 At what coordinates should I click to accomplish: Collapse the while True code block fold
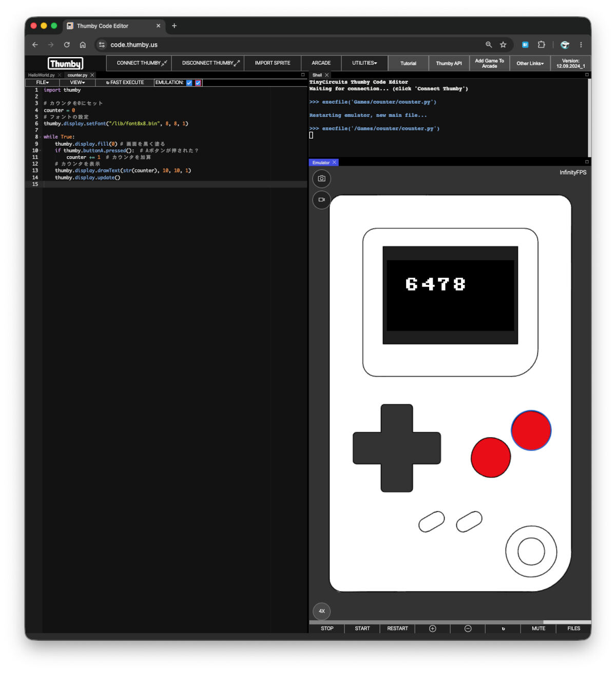click(x=41, y=137)
